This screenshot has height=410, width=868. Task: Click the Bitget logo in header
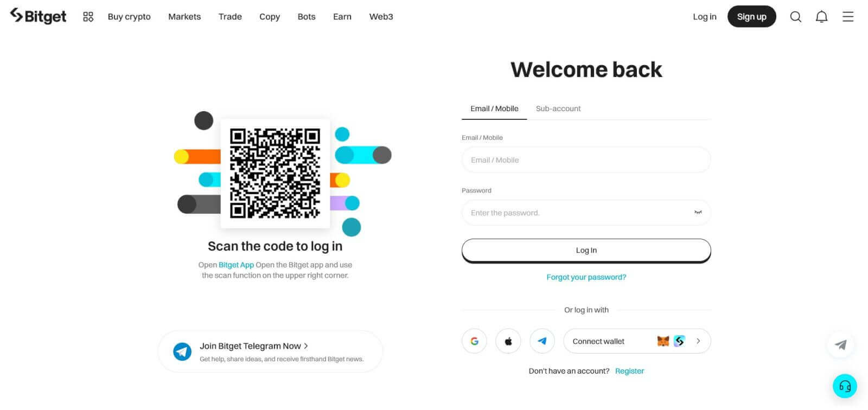pyautogui.click(x=38, y=16)
